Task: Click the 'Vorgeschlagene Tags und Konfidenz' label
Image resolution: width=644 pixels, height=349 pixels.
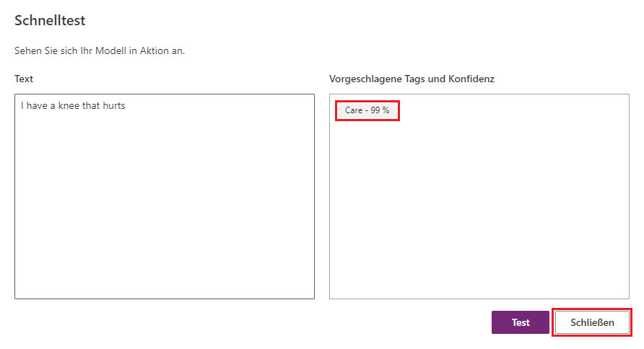Action: point(412,79)
